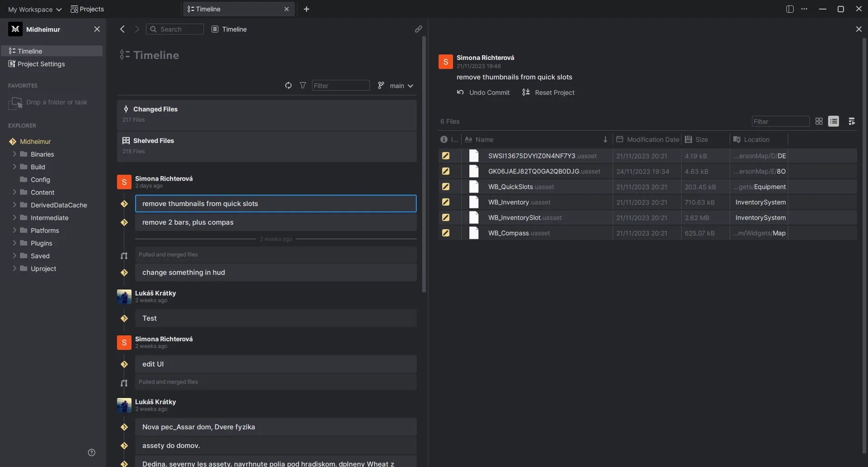This screenshot has height=467, width=868.
Task: Expand the Content folder in Explorer
Action: pos(14,192)
